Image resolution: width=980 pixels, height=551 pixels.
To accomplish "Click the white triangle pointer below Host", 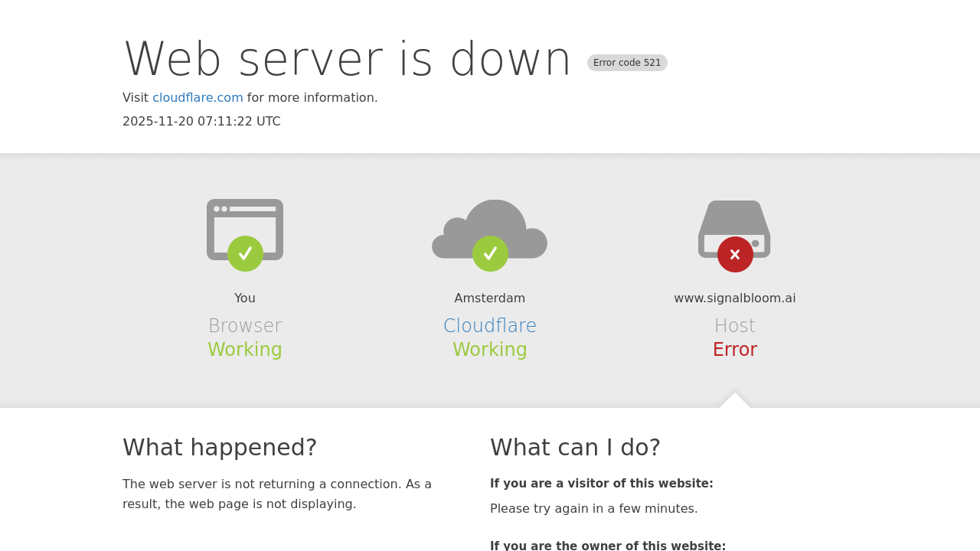I will point(735,400).
